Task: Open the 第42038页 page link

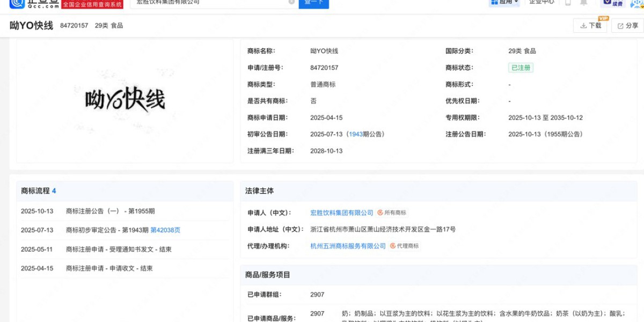Action: pyautogui.click(x=165, y=230)
